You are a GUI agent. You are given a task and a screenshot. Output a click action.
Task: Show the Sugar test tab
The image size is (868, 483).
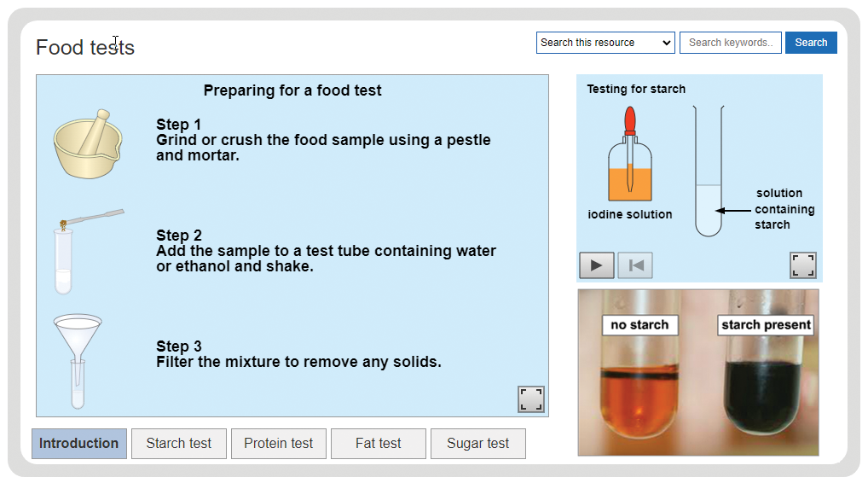[x=477, y=444]
